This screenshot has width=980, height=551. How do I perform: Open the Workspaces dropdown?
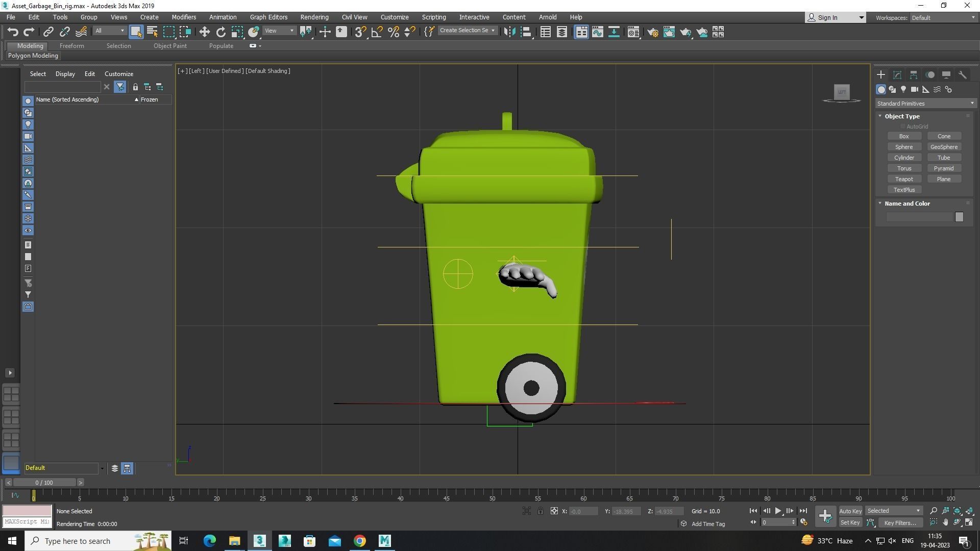pyautogui.click(x=942, y=17)
